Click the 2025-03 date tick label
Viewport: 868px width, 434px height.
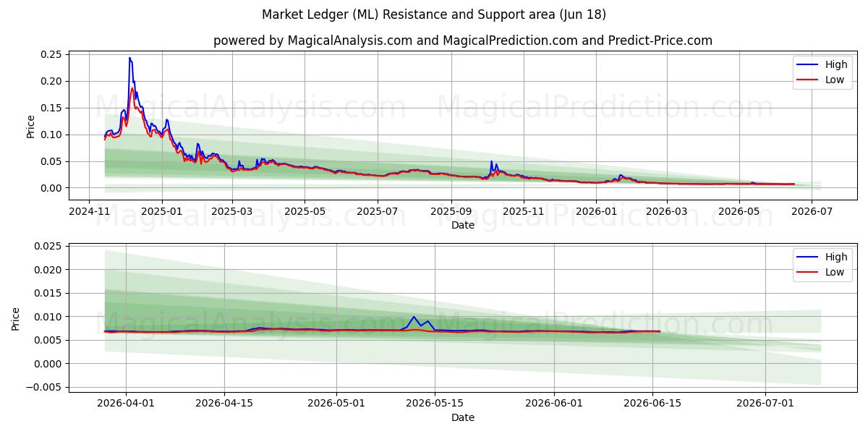click(x=232, y=211)
